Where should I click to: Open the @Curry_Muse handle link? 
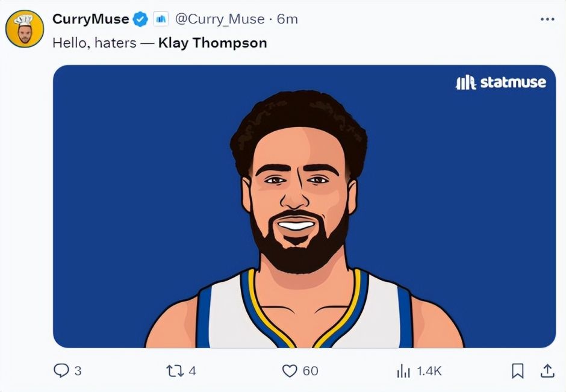pyautogui.click(x=219, y=19)
